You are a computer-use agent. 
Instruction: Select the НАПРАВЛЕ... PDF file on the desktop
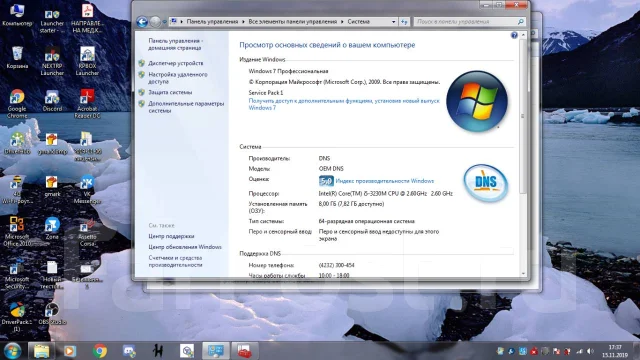pyautogui.click(x=87, y=19)
